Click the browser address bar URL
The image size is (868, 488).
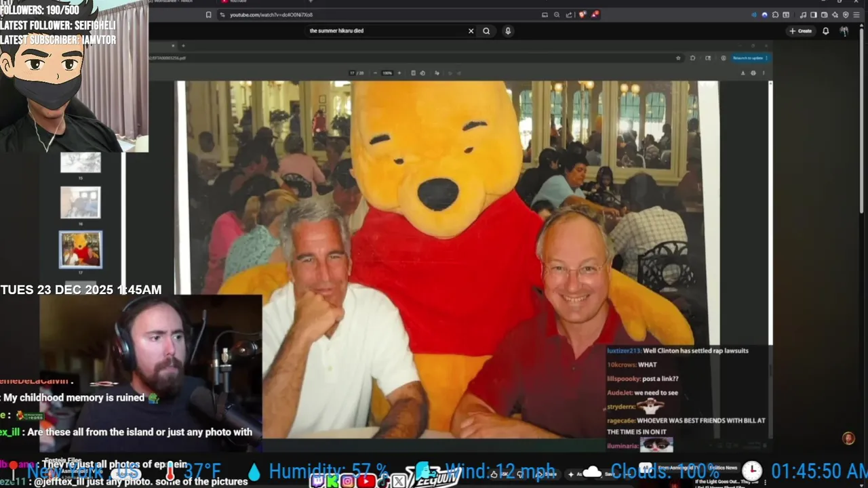[x=271, y=15]
